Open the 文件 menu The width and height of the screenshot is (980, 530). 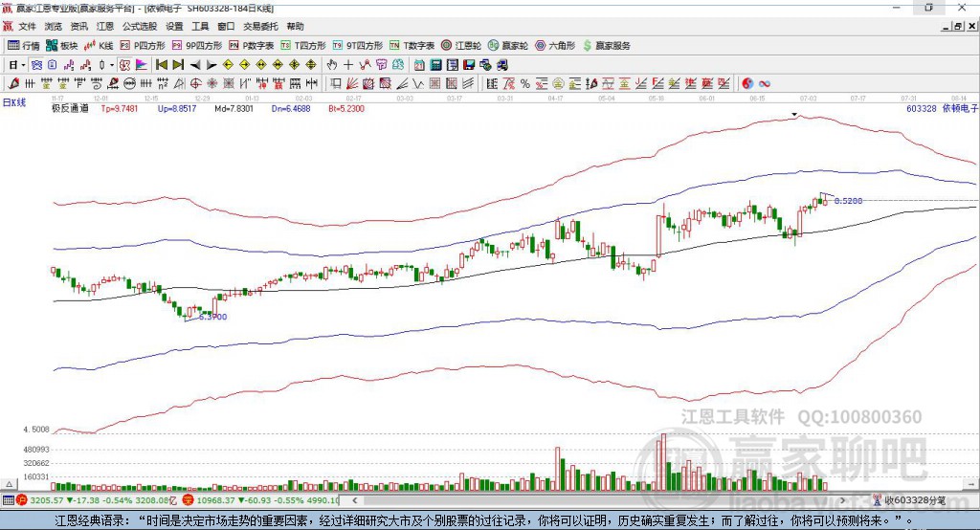(x=28, y=26)
